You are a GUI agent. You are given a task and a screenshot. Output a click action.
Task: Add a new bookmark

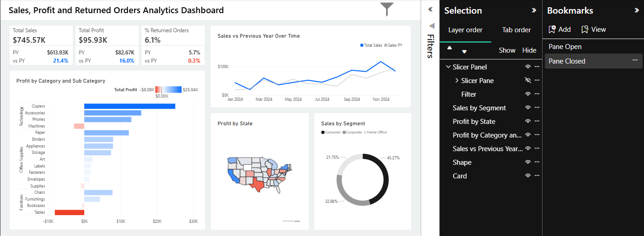(x=559, y=29)
